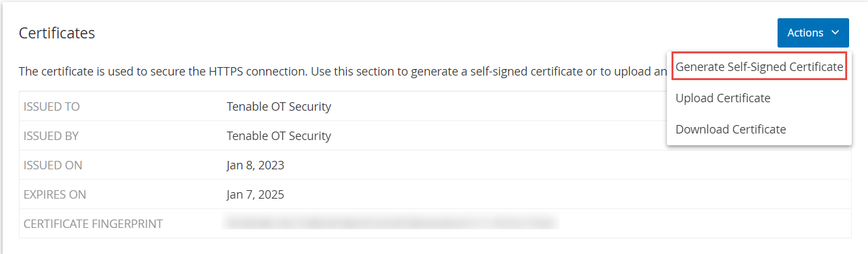Select Upload Certificate in the Actions menu
Viewport: 868px width, 254px height.
click(723, 98)
